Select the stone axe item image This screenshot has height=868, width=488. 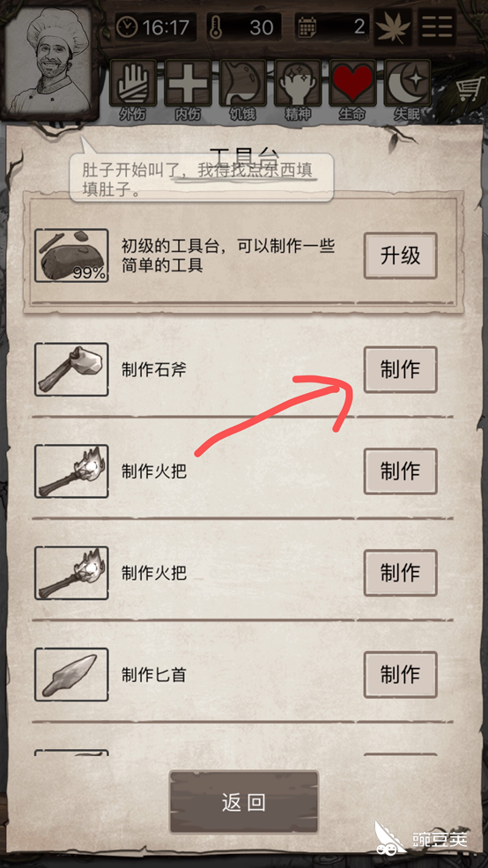point(71,369)
